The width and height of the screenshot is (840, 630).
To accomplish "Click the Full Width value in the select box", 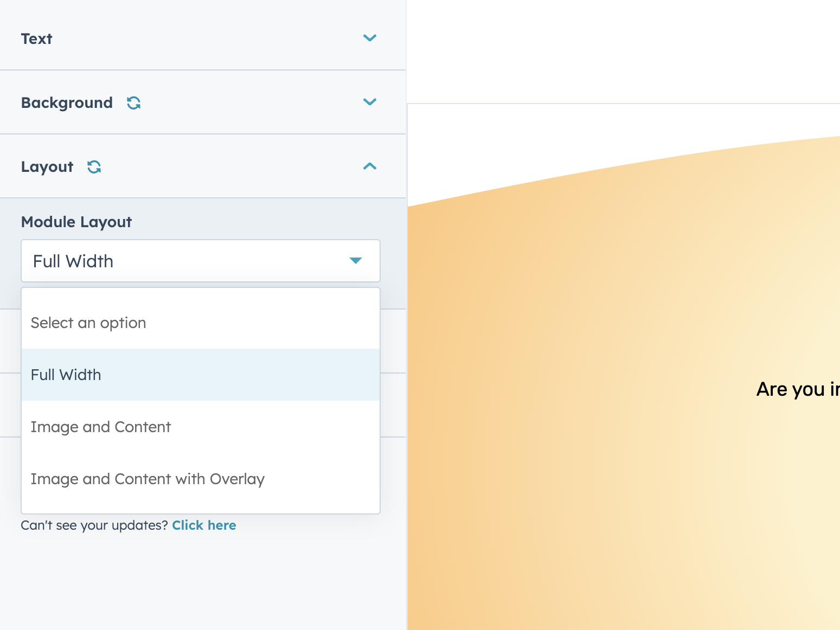I will [73, 261].
